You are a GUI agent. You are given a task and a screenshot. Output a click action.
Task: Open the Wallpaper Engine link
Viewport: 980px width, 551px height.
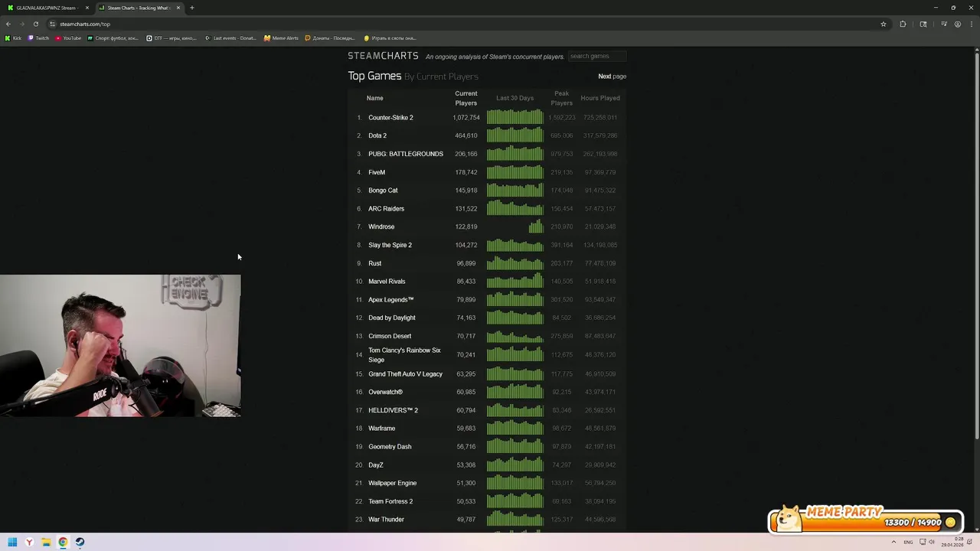[392, 483]
